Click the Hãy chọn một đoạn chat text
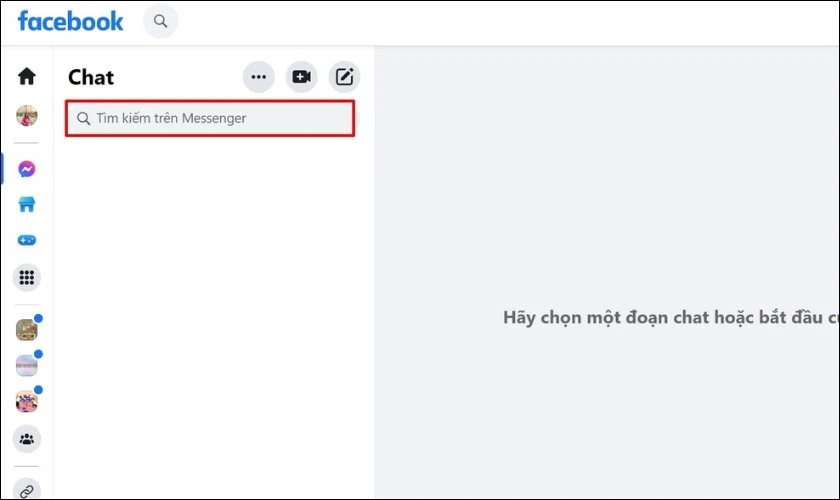This screenshot has width=840, height=500. (670, 317)
